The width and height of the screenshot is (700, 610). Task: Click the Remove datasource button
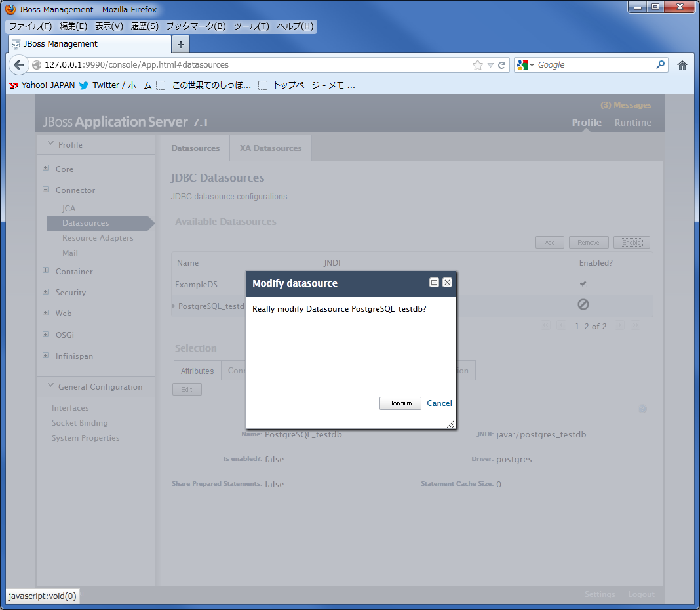pos(589,242)
